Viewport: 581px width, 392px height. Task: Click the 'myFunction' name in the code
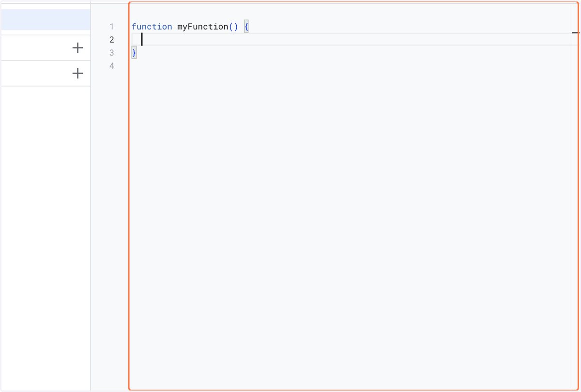click(202, 27)
